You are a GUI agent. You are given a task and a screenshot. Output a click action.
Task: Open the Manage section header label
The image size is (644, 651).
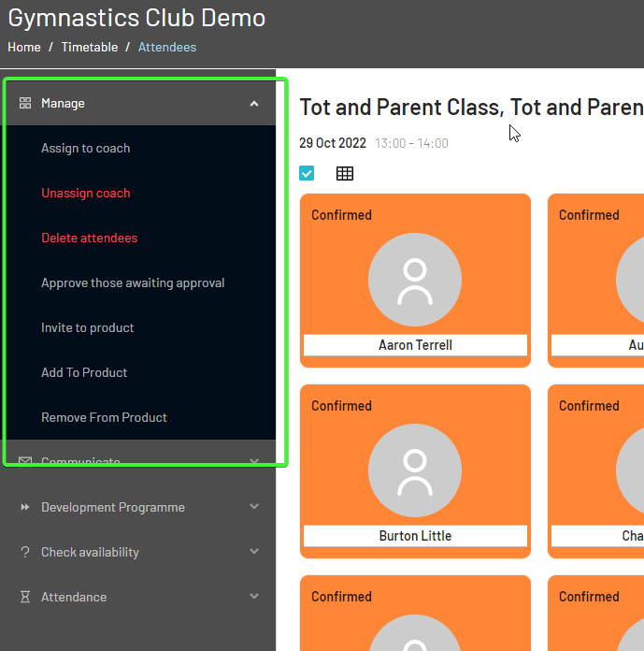63,104
